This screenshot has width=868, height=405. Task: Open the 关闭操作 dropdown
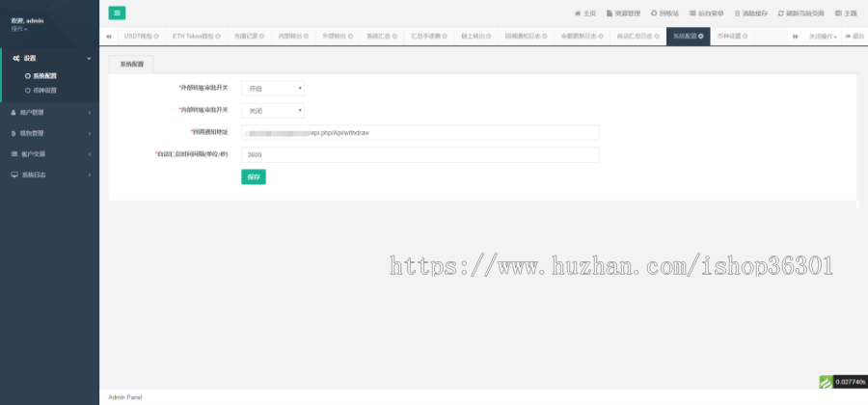click(823, 36)
